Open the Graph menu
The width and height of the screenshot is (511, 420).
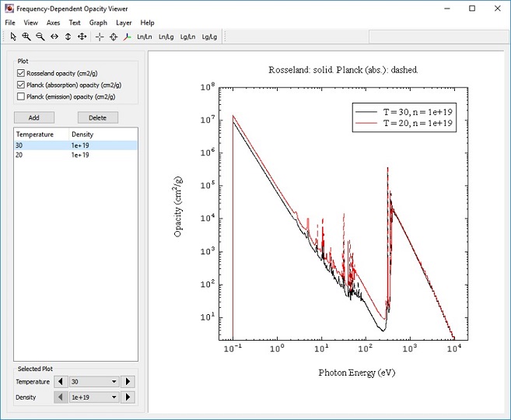click(x=98, y=23)
